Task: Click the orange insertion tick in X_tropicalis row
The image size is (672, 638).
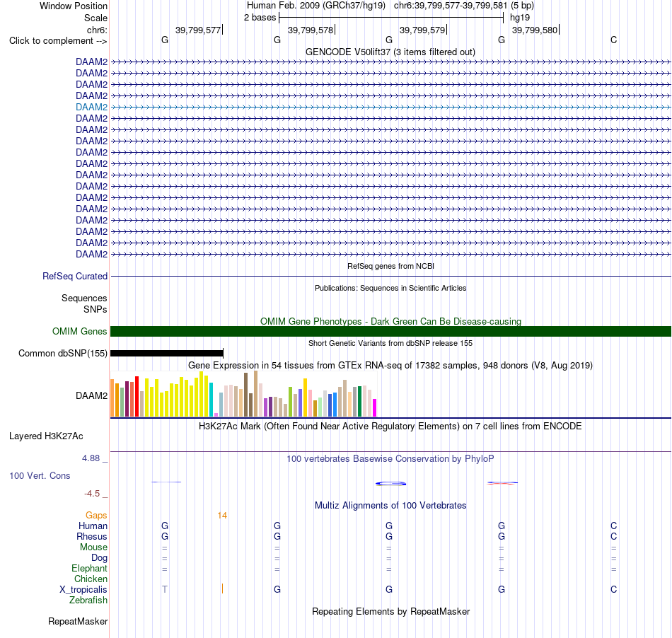Action: click(222, 588)
